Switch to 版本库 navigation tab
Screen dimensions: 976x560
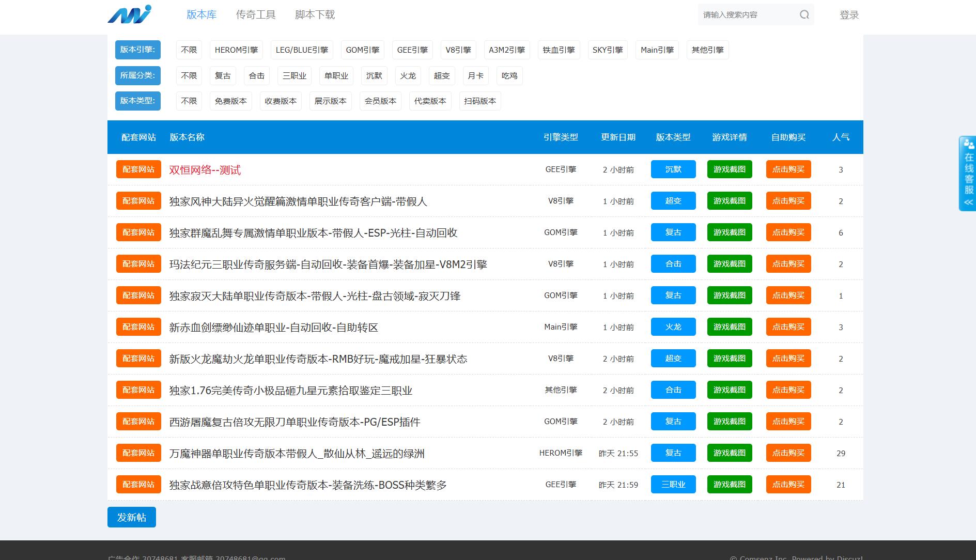(x=202, y=15)
